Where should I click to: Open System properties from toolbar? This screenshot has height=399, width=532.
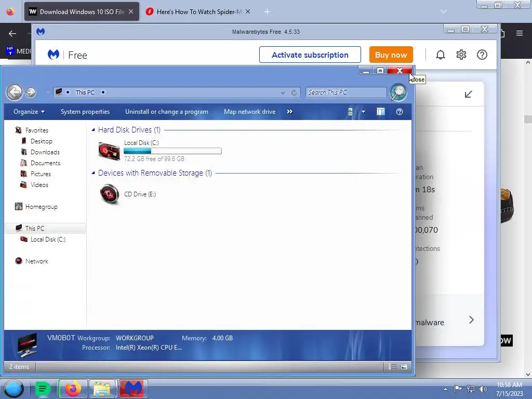(x=85, y=112)
